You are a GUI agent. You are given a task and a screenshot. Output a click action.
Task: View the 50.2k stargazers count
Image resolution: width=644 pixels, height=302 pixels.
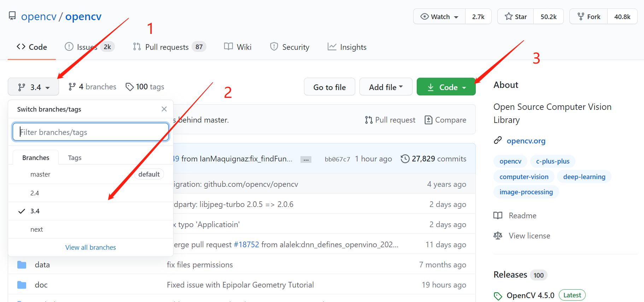point(549,17)
